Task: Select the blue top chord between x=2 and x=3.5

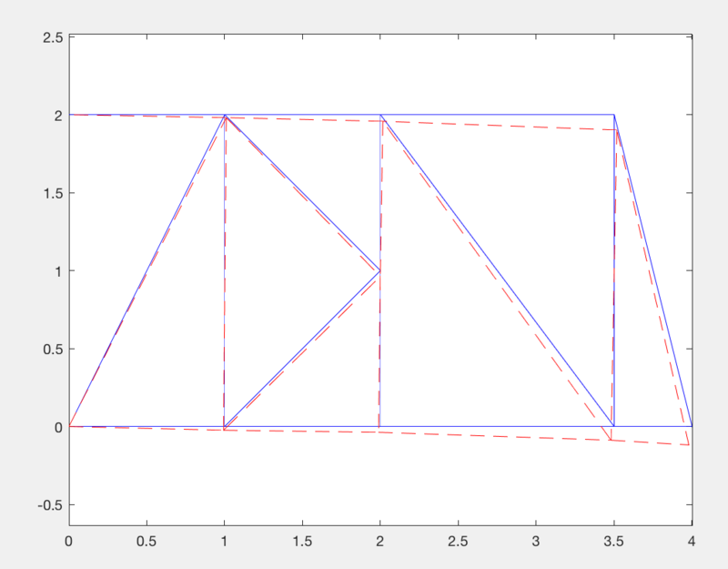Action: click(x=497, y=115)
